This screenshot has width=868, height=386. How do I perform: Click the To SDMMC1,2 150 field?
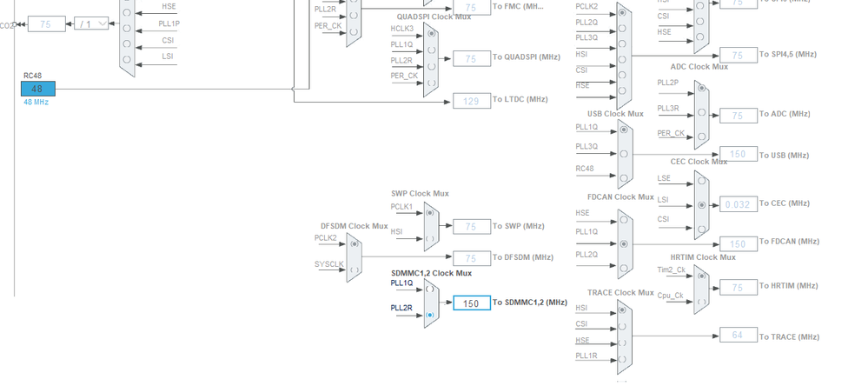click(x=472, y=303)
